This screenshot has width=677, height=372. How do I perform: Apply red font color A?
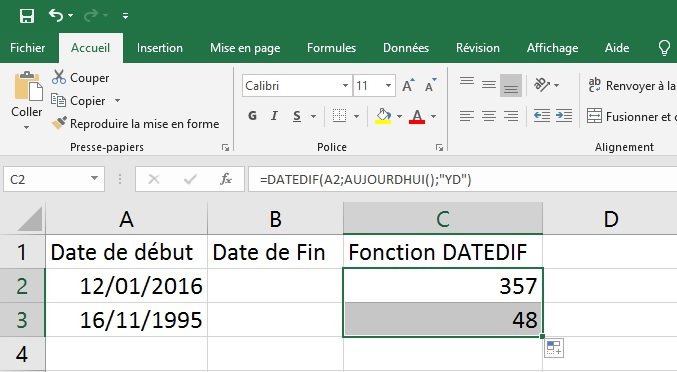coord(417,116)
